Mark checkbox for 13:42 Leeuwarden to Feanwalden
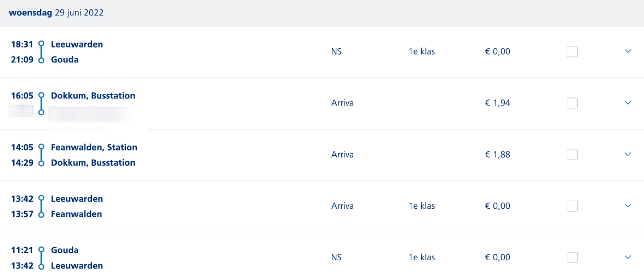This screenshot has width=644, height=275. pyautogui.click(x=572, y=206)
